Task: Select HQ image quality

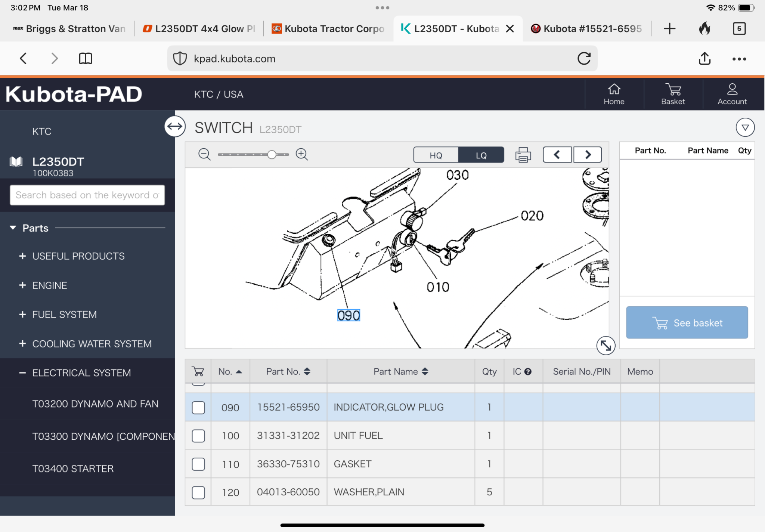Action: [x=436, y=155]
